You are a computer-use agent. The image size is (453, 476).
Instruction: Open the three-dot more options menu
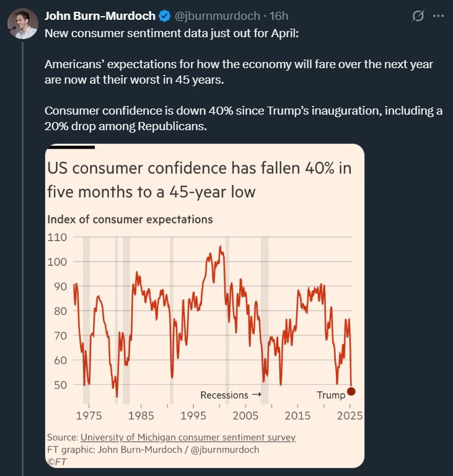coord(438,15)
